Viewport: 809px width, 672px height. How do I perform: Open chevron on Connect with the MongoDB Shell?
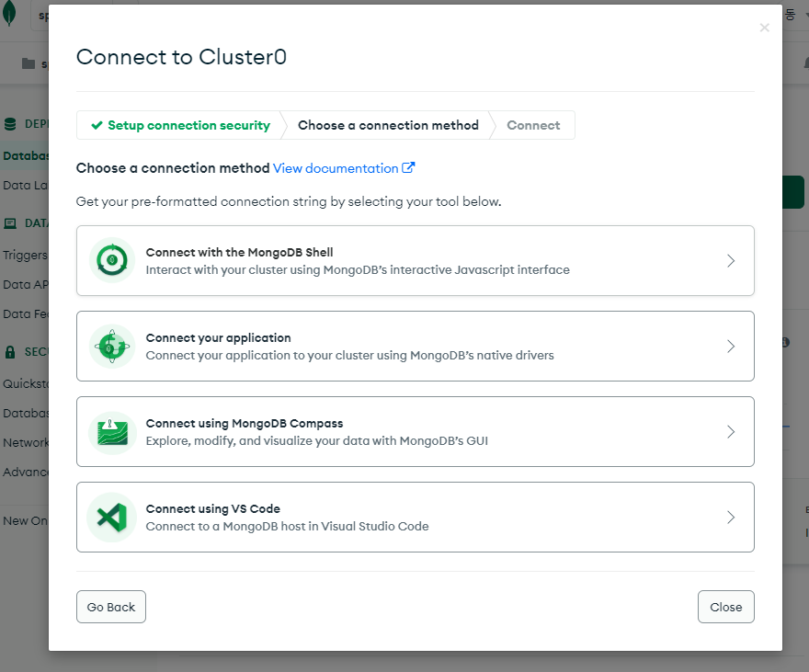(731, 260)
